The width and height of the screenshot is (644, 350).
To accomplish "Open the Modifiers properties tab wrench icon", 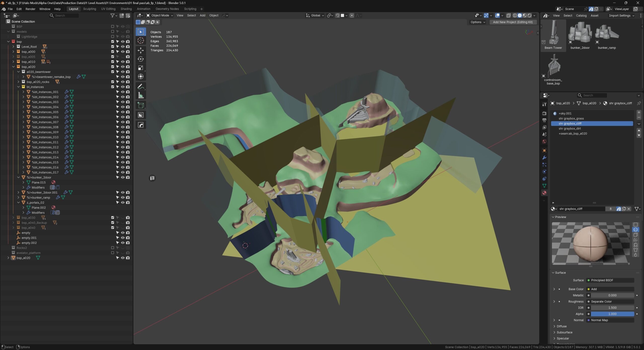I will pos(544,158).
